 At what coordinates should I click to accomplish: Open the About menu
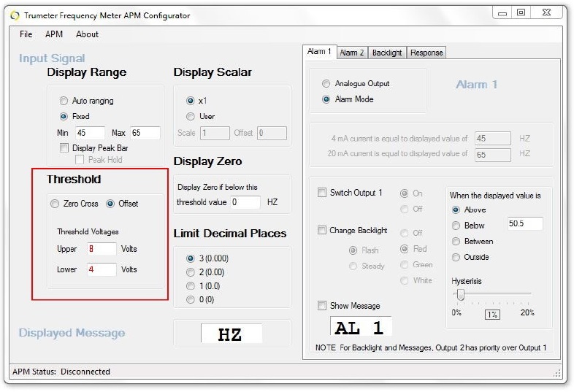(87, 34)
